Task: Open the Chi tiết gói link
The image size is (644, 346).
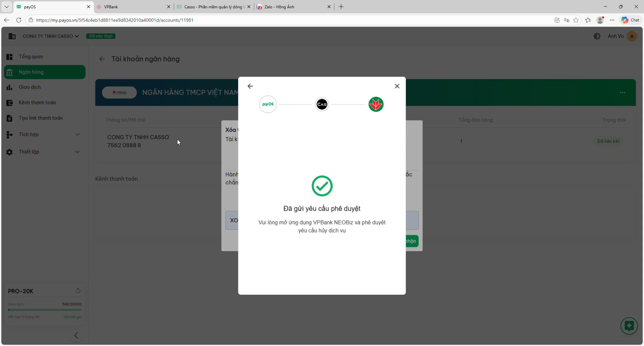Action: click(x=72, y=316)
